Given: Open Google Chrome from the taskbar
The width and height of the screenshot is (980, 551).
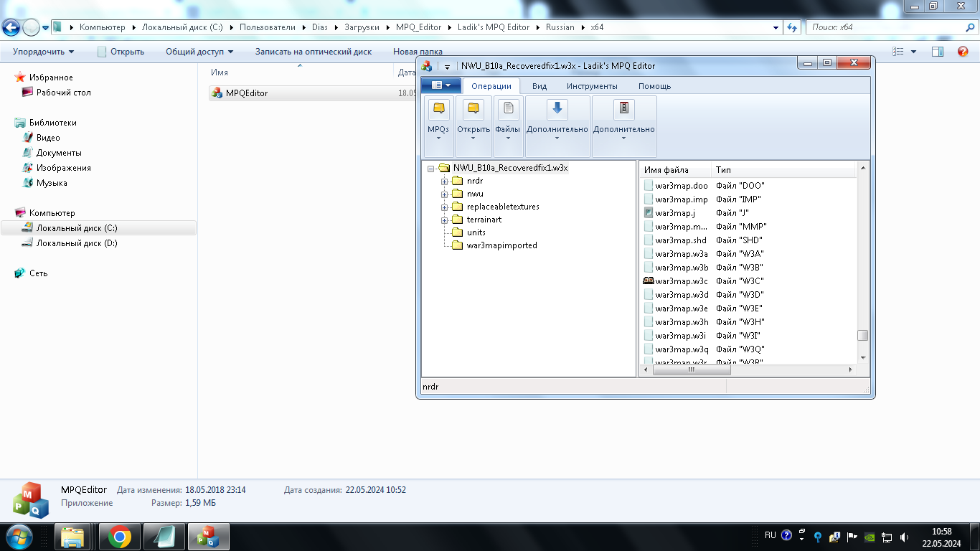Looking at the screenshot, I should tap(120, 537).
